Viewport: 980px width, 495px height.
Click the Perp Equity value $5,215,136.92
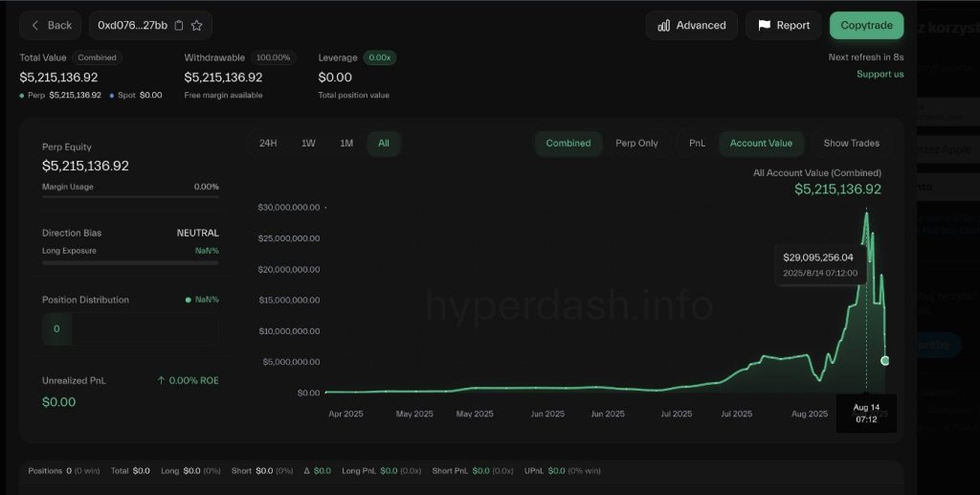pyautogui.click(x=85, y=166)
